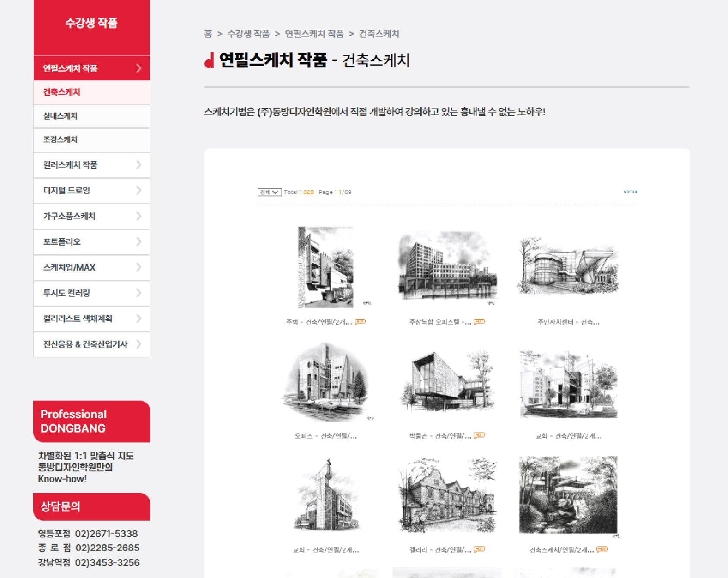The image size is (728, 578).
Task: Select 실내스케치 in the sidebar
Action: tap(92, 116)
